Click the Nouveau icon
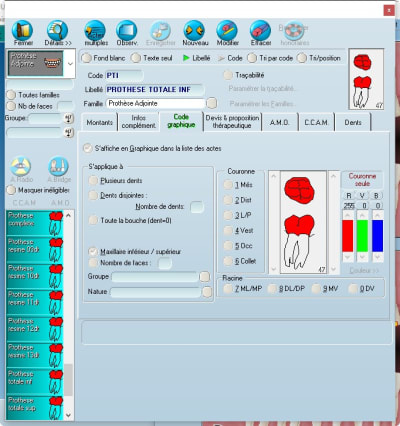 point(194,31)
